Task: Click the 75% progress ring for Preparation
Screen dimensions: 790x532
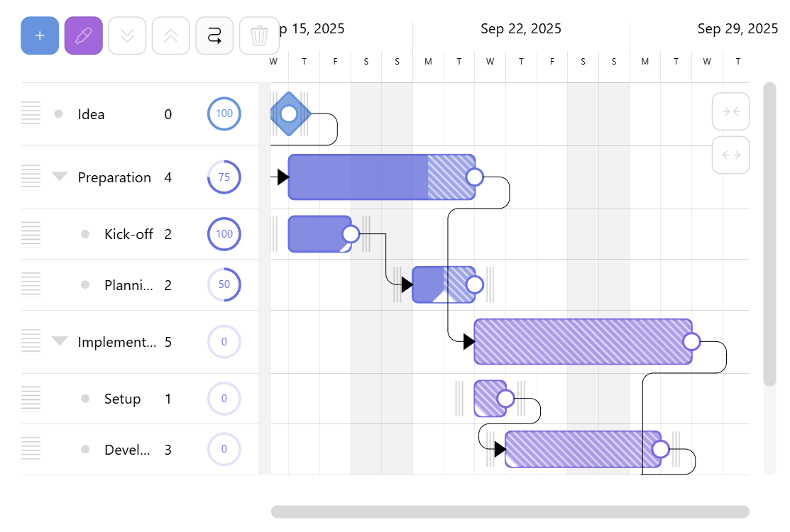Action: pos(224,177)
